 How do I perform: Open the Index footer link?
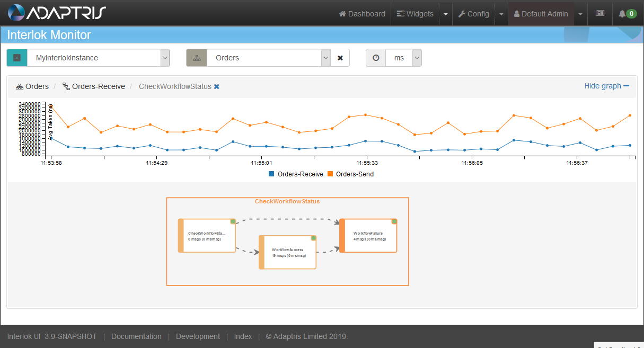tap(243, 336)
